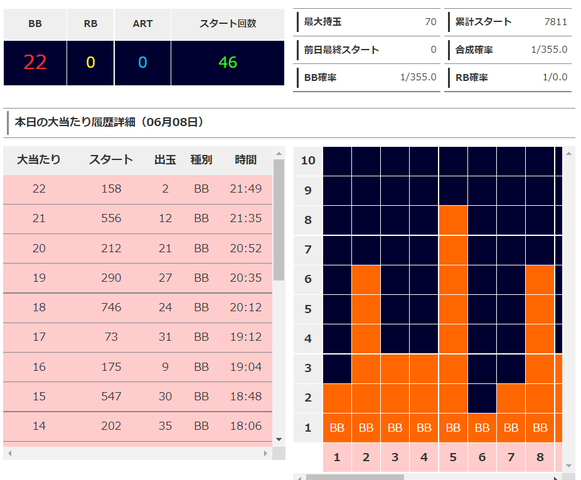Click the BB header cell

(35, 24)
